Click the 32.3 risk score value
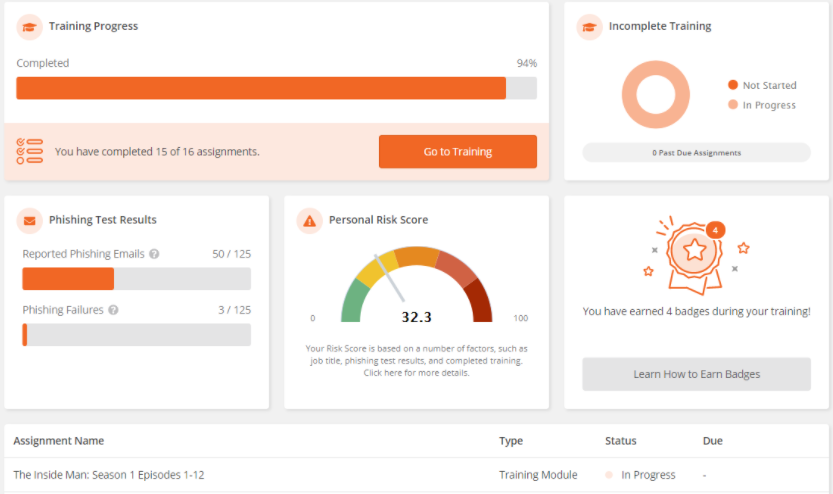The width and height of the screenshot is (833, 494). point(416,317)
